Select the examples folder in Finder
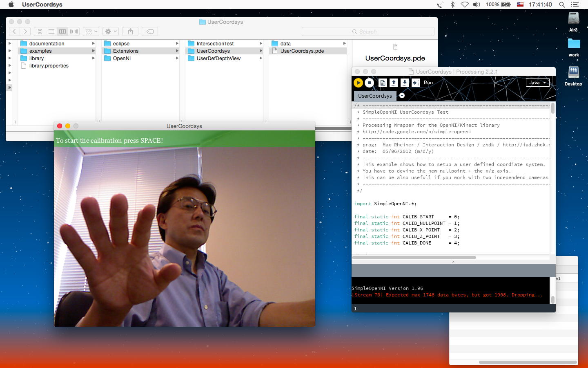The image size is (588, 368). (x=57, y=51)
